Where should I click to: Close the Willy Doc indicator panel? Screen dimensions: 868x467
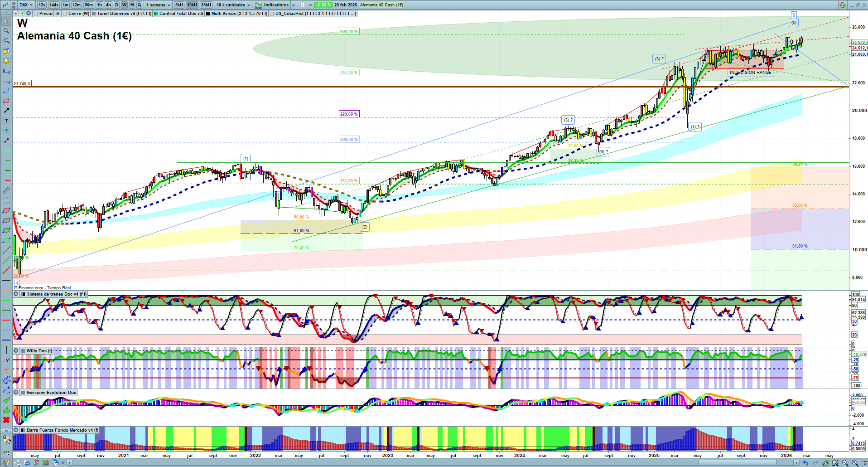click(x=16, y=351)
